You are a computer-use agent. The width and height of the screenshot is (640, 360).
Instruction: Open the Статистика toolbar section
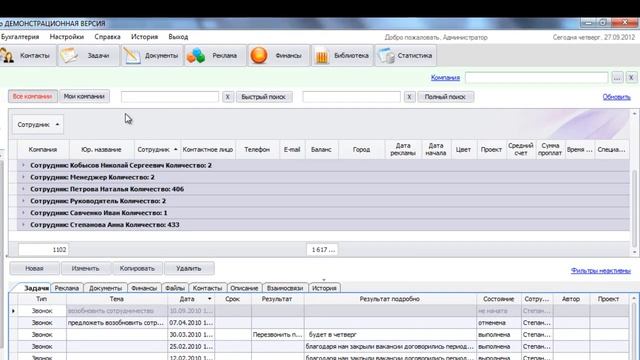point(406,56)
